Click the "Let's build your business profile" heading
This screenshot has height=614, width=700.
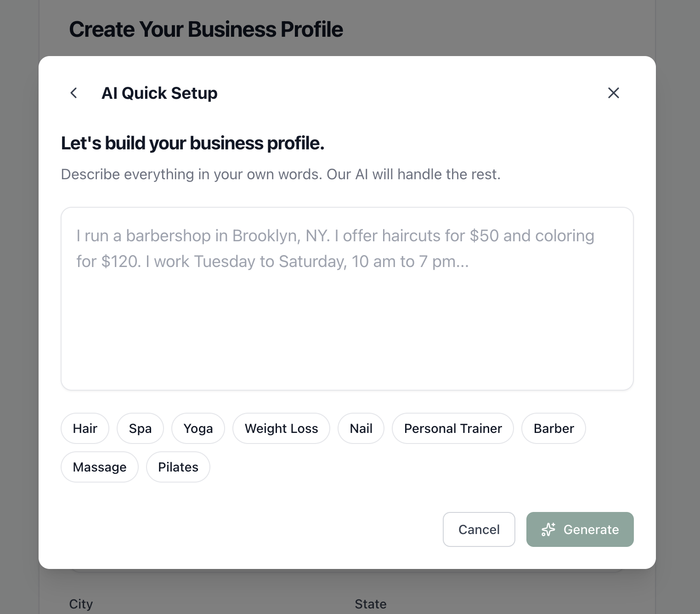click(192, 143)
